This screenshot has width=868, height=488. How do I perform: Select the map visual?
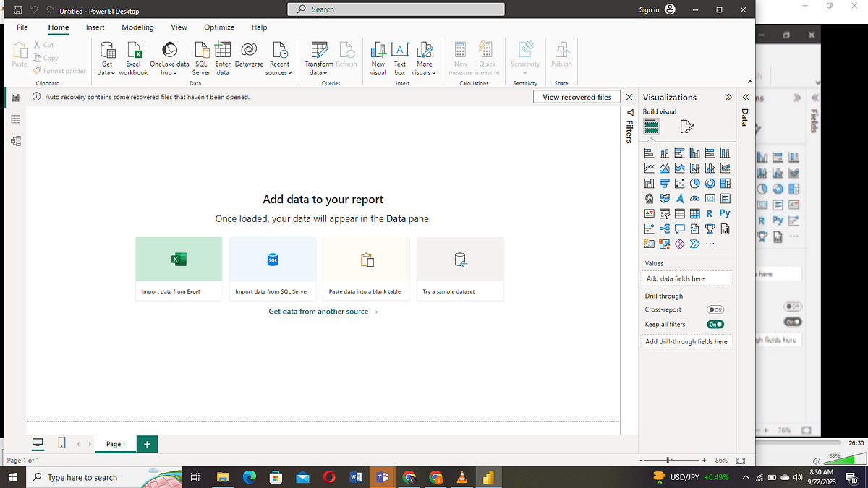(x=649, y=197)
